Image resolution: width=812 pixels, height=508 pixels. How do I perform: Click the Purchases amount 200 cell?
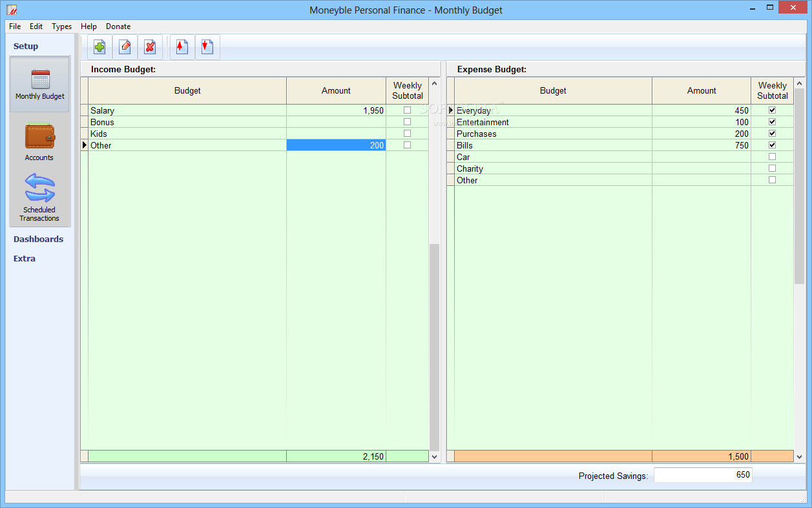[x=702, y=134]
